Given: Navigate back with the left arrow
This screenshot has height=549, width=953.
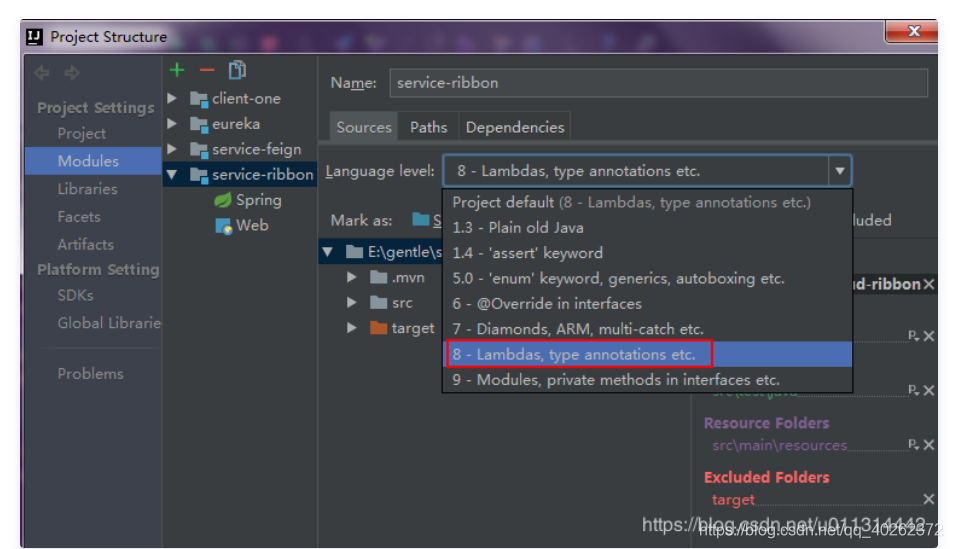Looking at the screenshot, I should (42, 73).
